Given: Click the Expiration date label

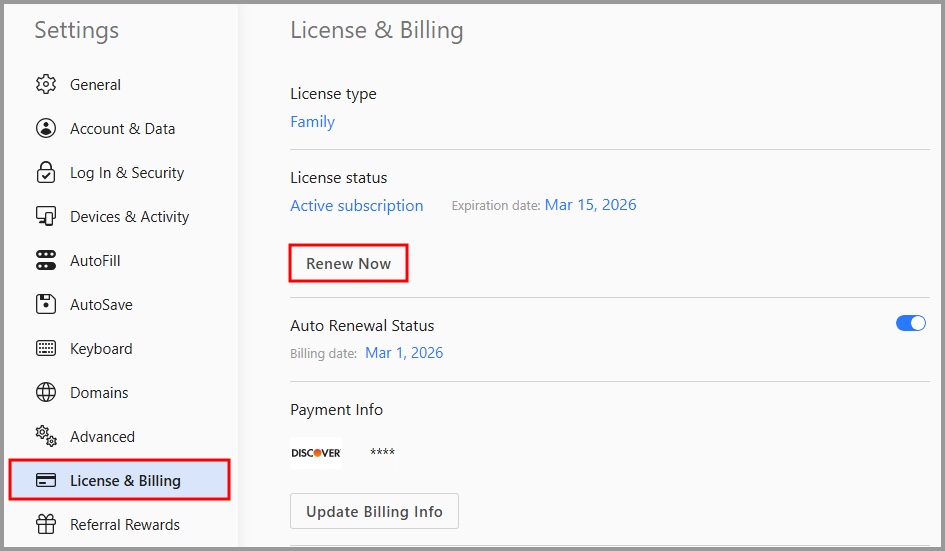Looking at the screenshot, I should pos(496,206).
